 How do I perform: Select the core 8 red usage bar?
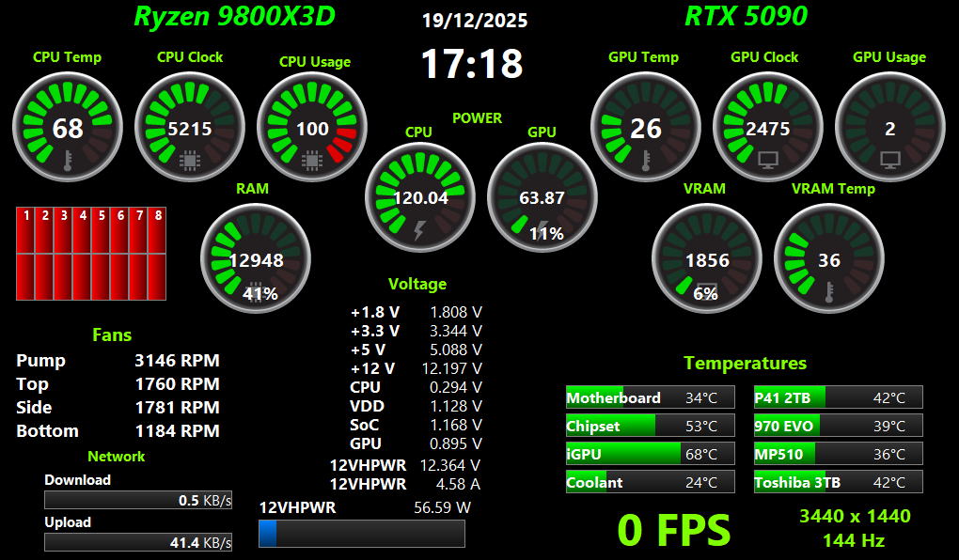[157, 253]
